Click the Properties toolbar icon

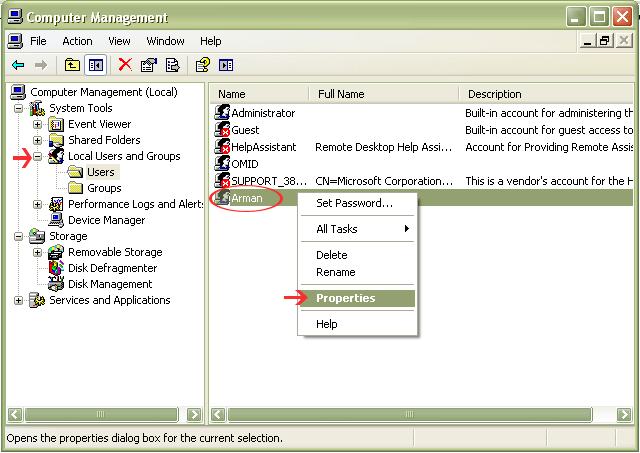pos(149,65)
